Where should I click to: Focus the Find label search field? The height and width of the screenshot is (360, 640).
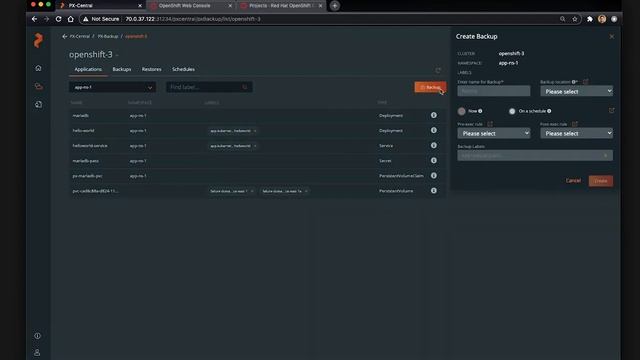click(209, 87)
